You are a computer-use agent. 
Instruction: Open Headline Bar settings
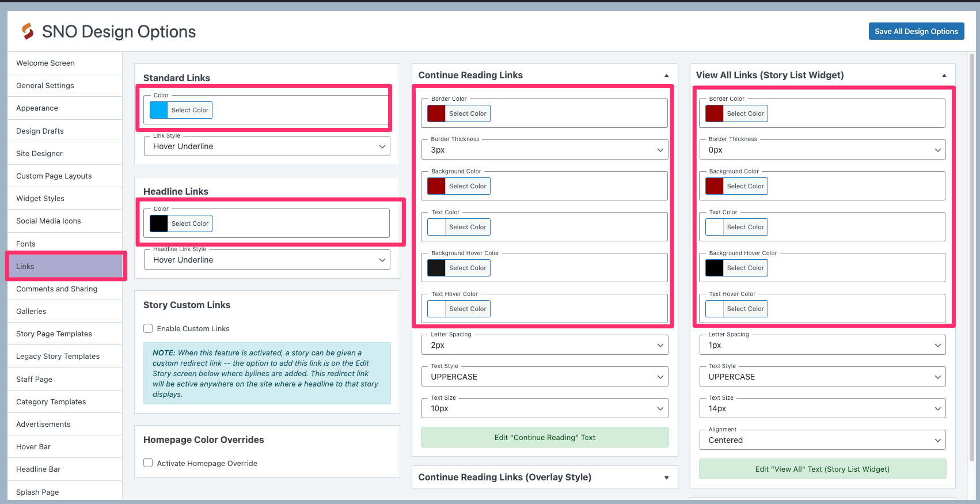tap(65, 469)
